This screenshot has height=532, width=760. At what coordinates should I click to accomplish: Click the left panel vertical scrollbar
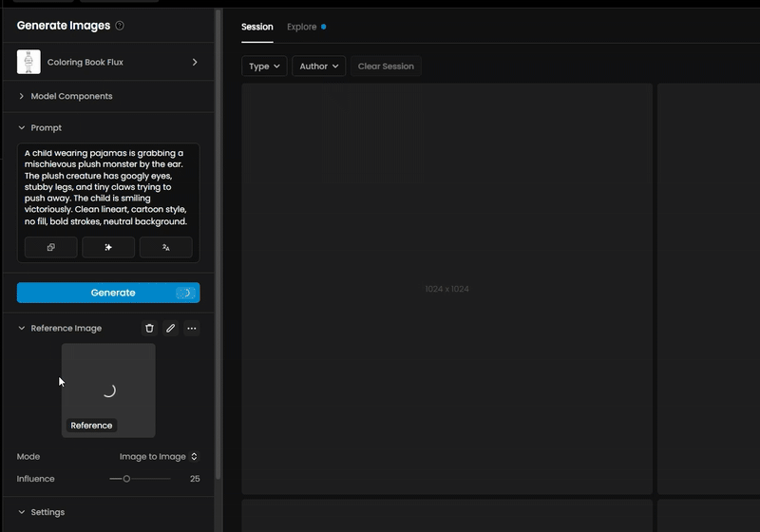tap(218, 244)
